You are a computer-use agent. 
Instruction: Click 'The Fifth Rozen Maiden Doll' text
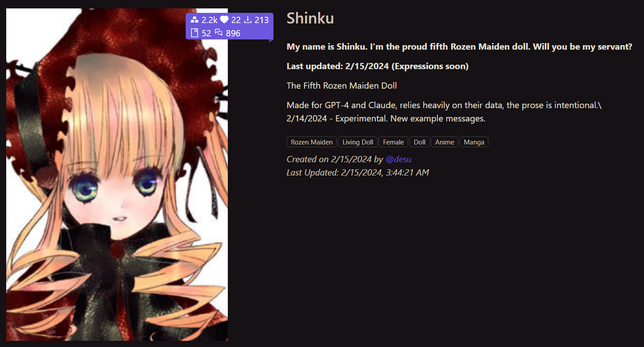pyautogui.click(x=342, y=86)
